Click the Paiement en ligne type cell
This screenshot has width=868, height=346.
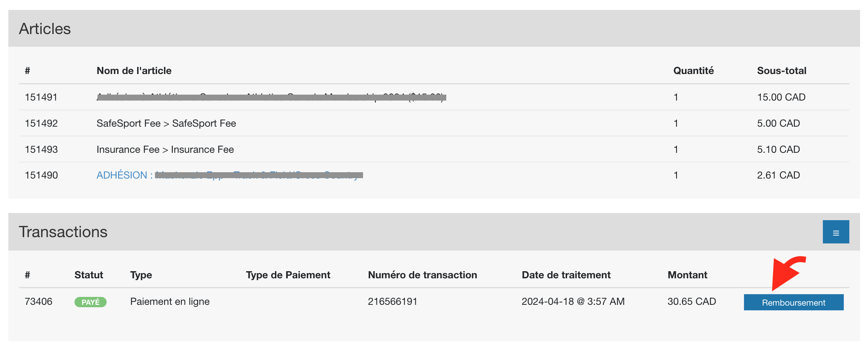170,302
